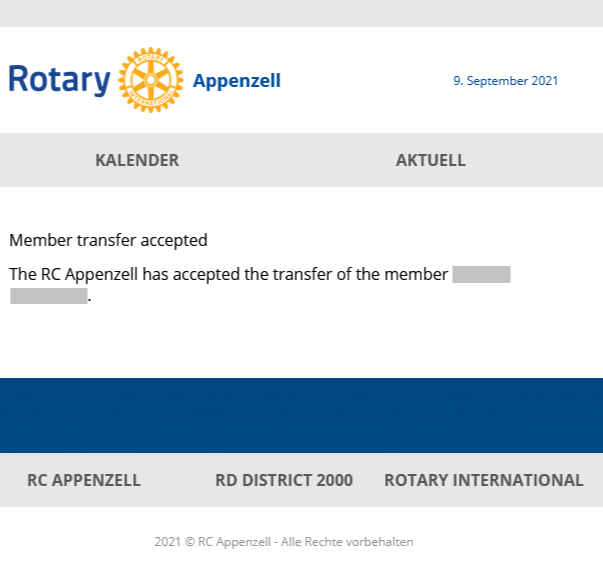The image size is (603, 573).
Task: Click the dark blue banner strip
Action: (x=301, y=415)
